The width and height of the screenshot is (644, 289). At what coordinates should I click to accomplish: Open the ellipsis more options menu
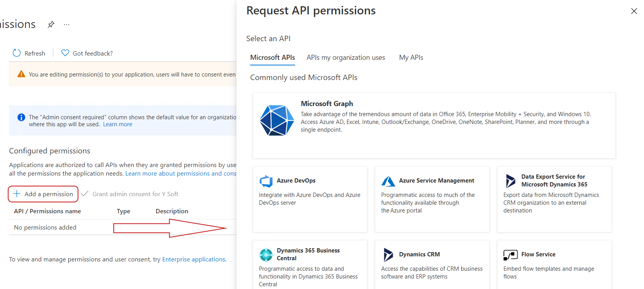coord(67,25)
